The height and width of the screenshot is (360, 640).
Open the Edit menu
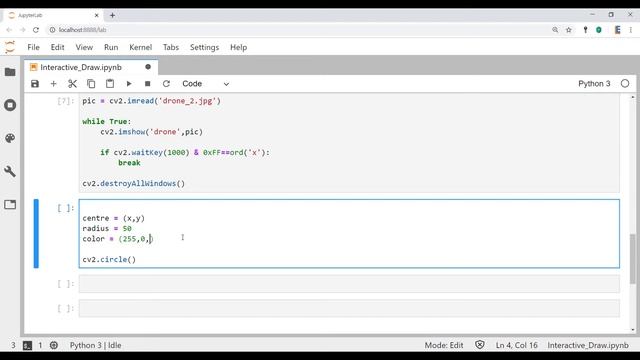pyautogui.click(x=58, y=47)
